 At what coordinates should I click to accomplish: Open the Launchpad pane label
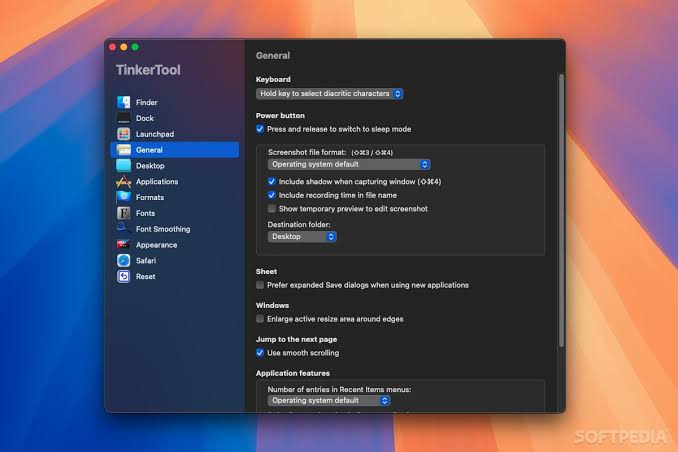(x=155, y=134)
